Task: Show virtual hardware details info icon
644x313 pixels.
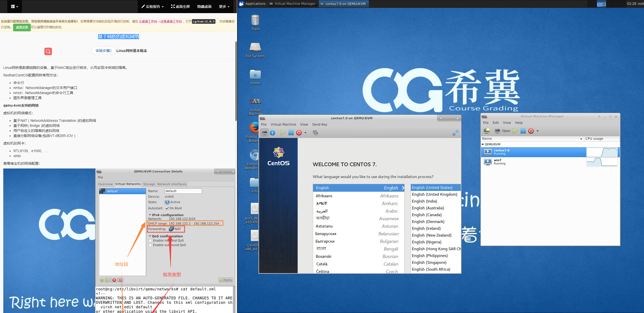Action: point(272,133)
